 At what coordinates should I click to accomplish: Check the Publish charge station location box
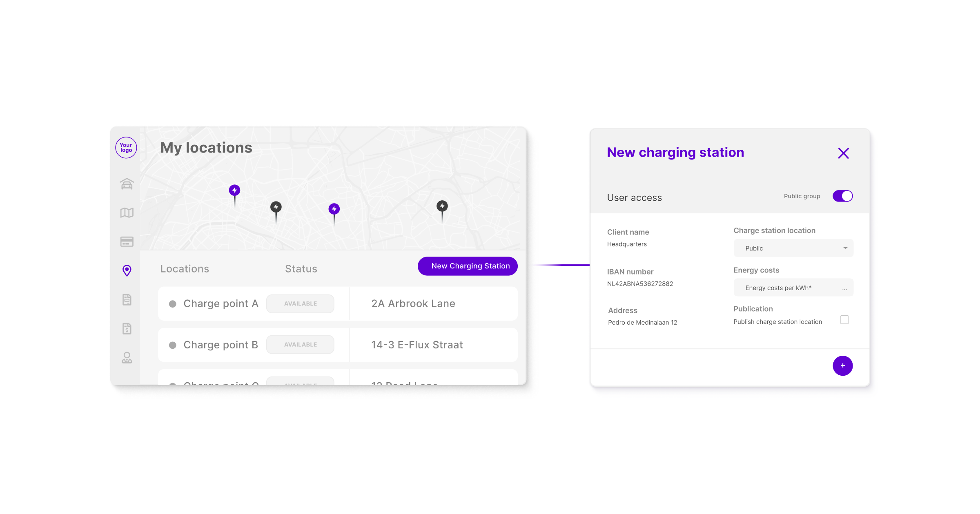844,320
